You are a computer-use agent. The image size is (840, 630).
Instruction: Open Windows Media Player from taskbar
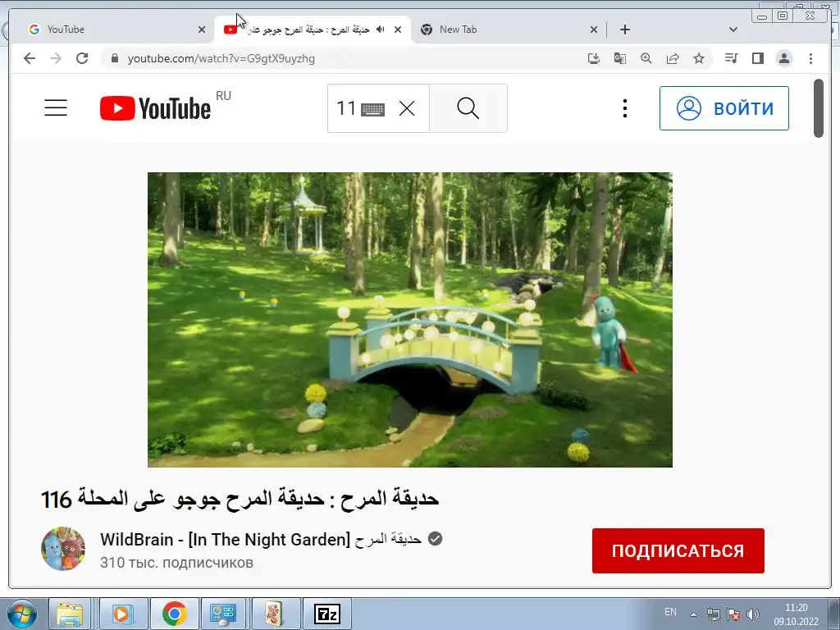pos(123,614)
